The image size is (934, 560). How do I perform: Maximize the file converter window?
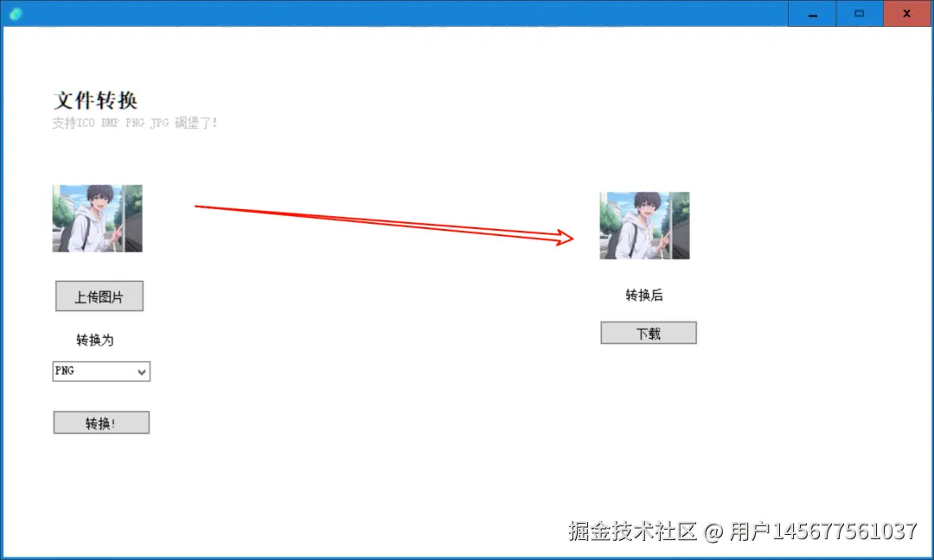pyautogui.click(x=860, y=13)
